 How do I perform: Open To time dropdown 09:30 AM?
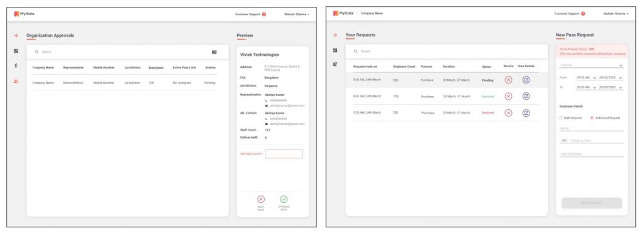[x=586, y=87]
